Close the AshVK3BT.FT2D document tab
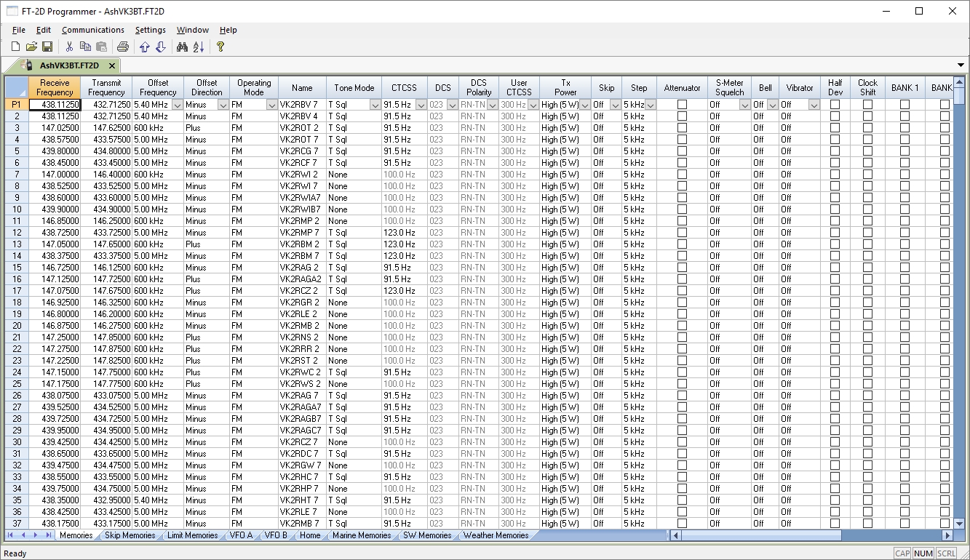Viewport: 970px width, 560px height. [x=112, y=65]
